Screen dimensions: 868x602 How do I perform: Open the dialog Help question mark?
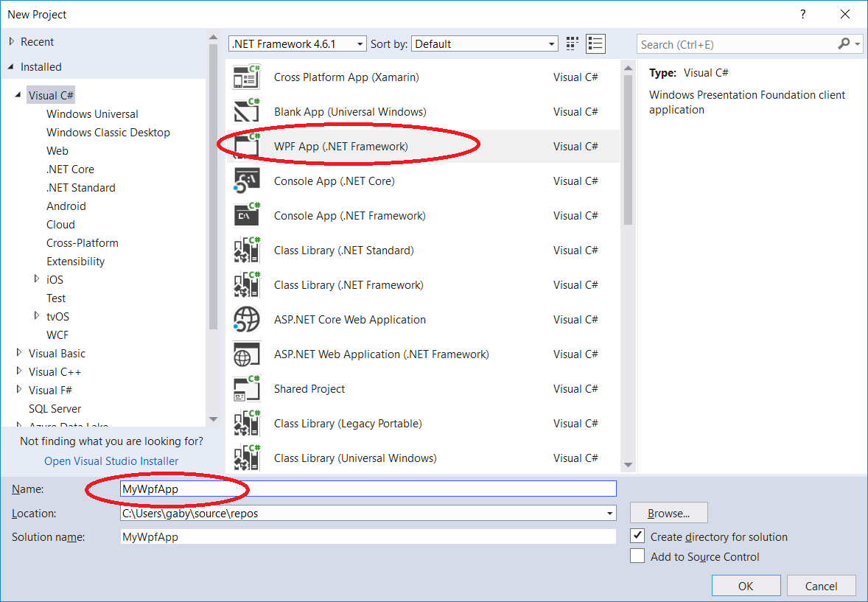pos(803,15)
